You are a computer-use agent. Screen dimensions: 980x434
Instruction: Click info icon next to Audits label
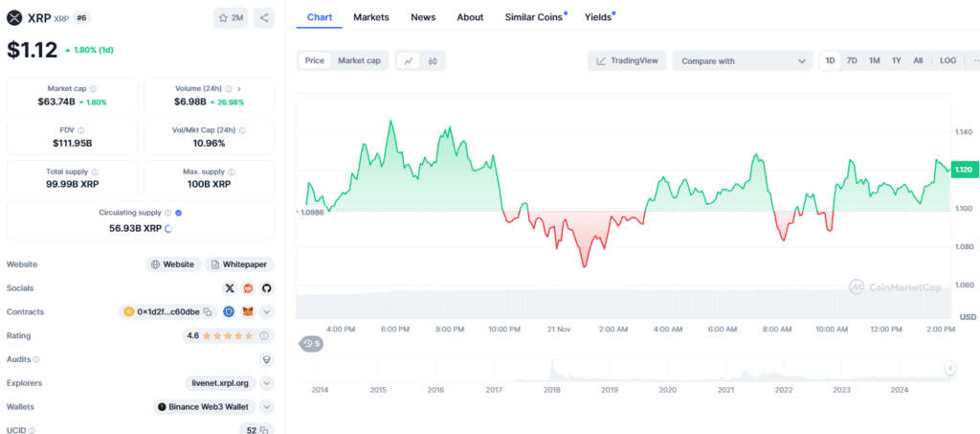(x=36, y=359)
